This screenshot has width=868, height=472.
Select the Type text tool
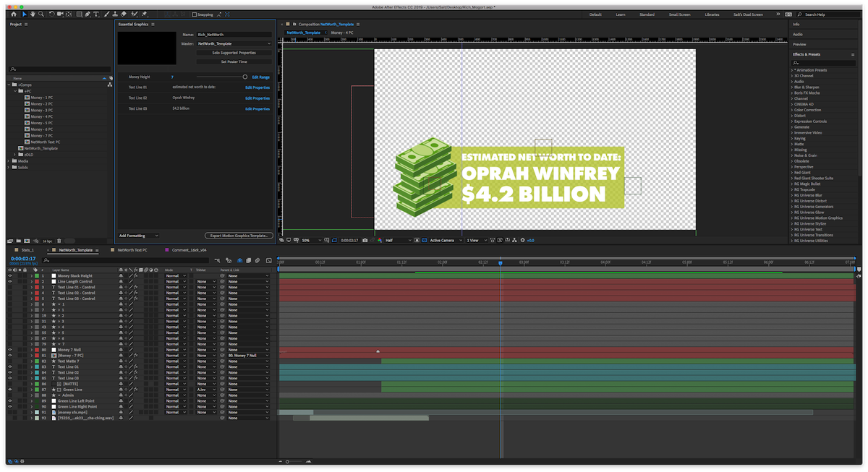coord(95,14)
